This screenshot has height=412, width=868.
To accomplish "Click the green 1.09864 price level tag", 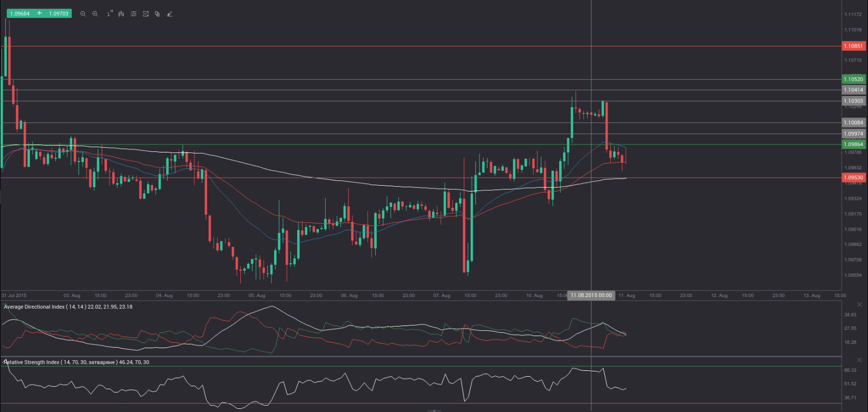I will pyautogui.click(x=853, y=144).
